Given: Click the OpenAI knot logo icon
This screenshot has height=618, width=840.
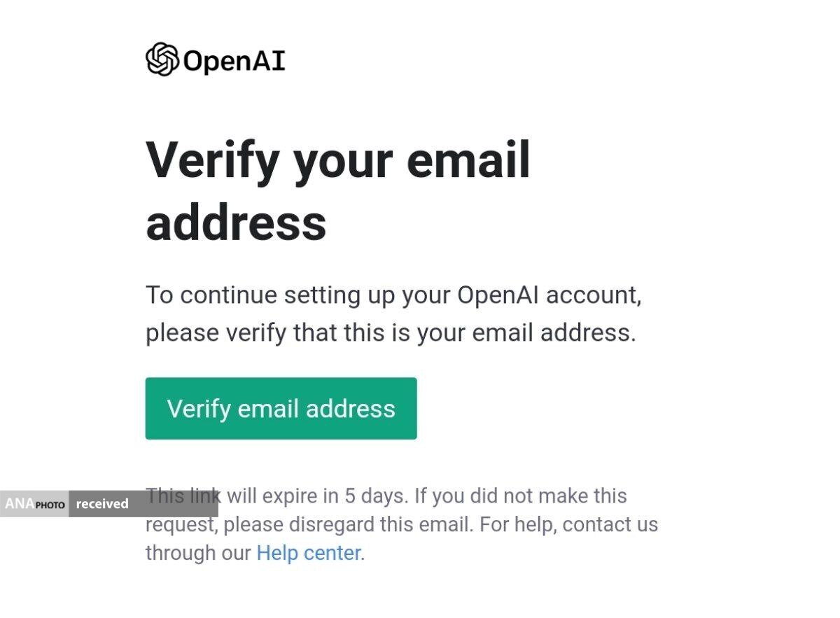Looking at the screenshot, I should pos(162,59).
